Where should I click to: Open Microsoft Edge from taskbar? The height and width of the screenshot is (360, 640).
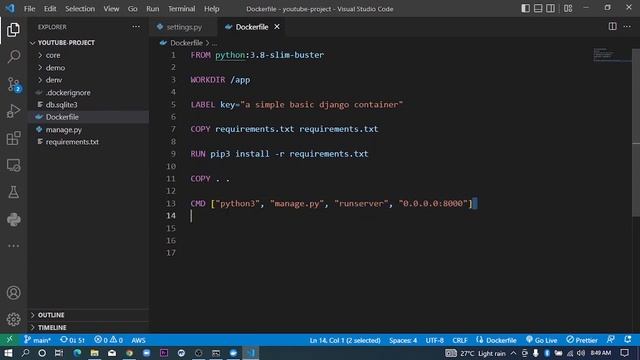click(x=77, y=353)
